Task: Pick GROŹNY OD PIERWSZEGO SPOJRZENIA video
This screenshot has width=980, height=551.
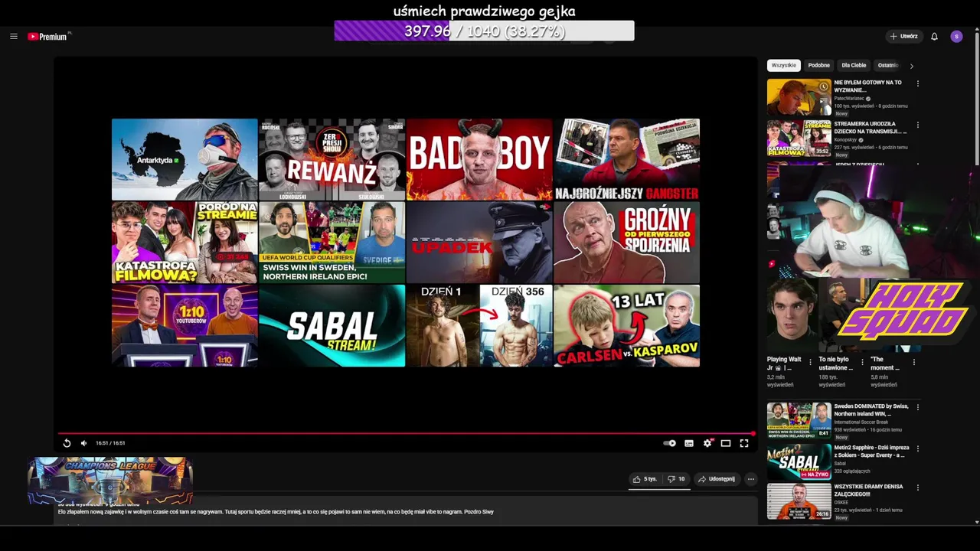Action: pos(626,242)
